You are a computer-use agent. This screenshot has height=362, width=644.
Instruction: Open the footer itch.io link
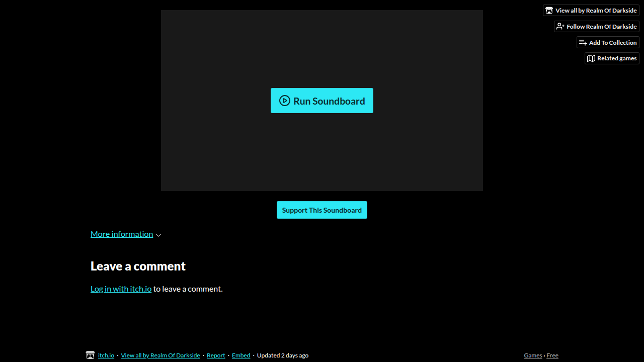coord(106,355)
